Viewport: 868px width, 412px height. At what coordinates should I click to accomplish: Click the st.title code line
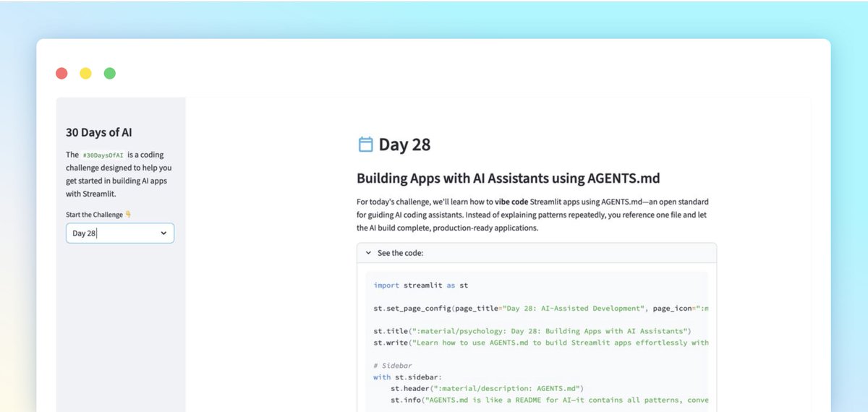[532, 331]
